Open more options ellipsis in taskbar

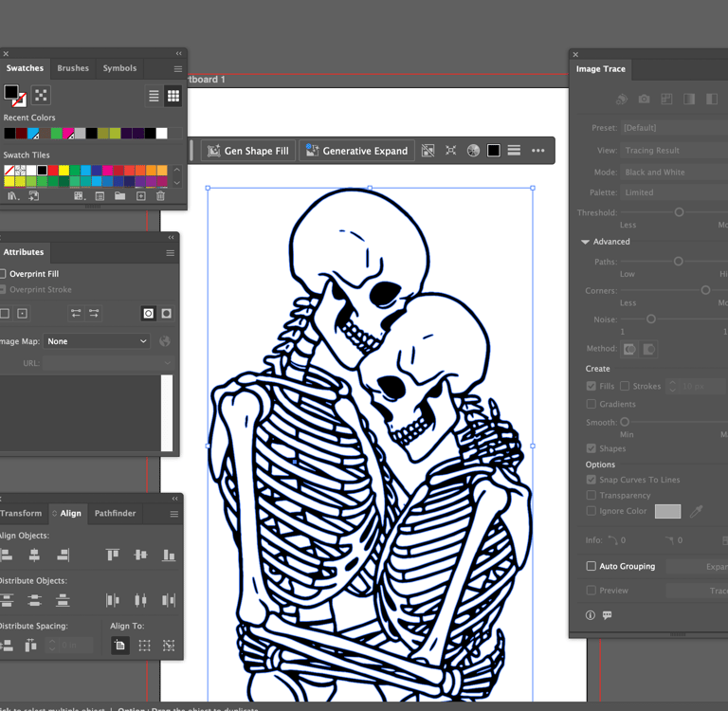point(538,151)
